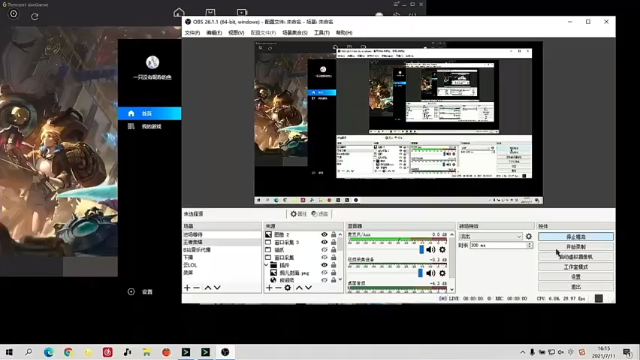
Task: Adjust the second mixer channel volume slider
Action: 420,273
